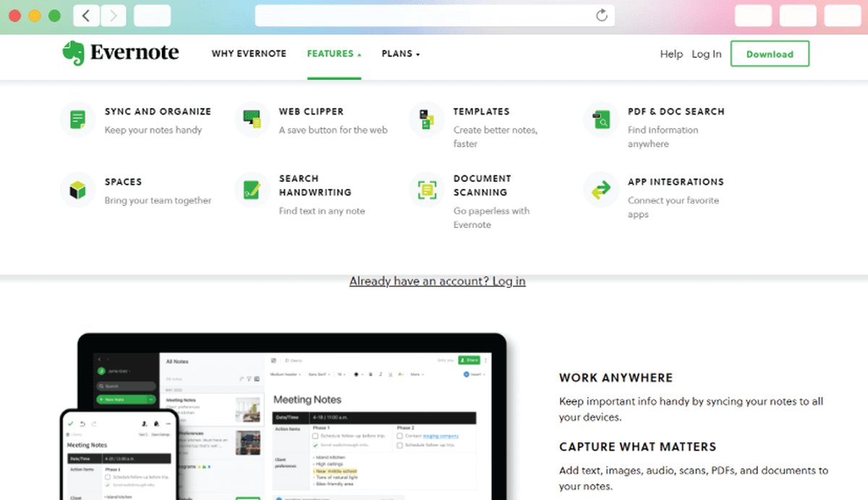Open the Sync and Organize feature icon
The width and height of the screenshot is (868, 500).
pyautogui.click(x=77, y=119)
